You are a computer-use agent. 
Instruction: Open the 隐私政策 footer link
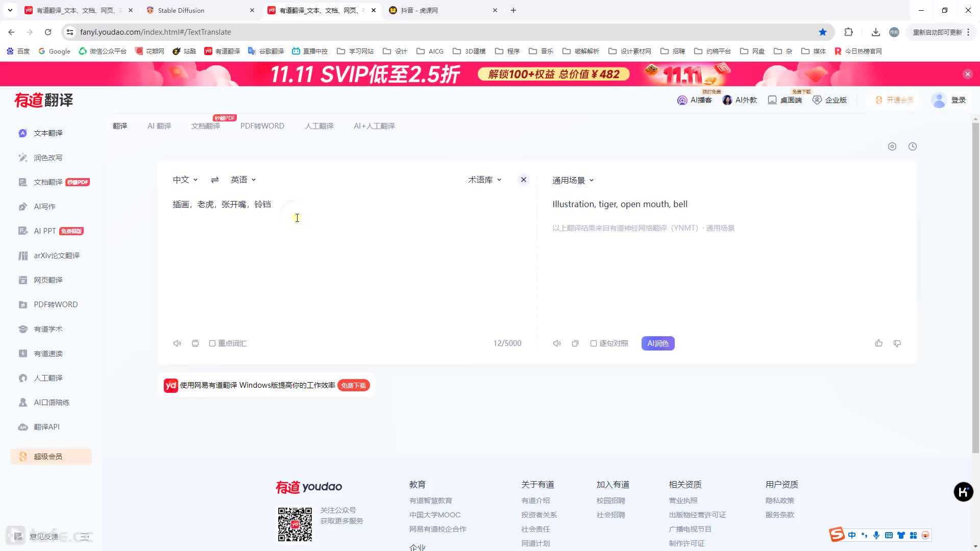[x=780, y=500]
